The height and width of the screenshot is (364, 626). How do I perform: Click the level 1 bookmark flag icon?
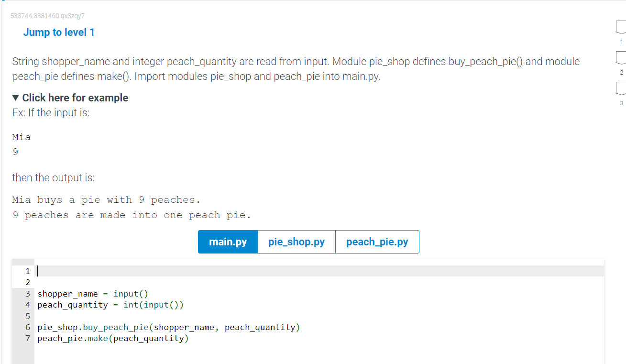[620, 28]
